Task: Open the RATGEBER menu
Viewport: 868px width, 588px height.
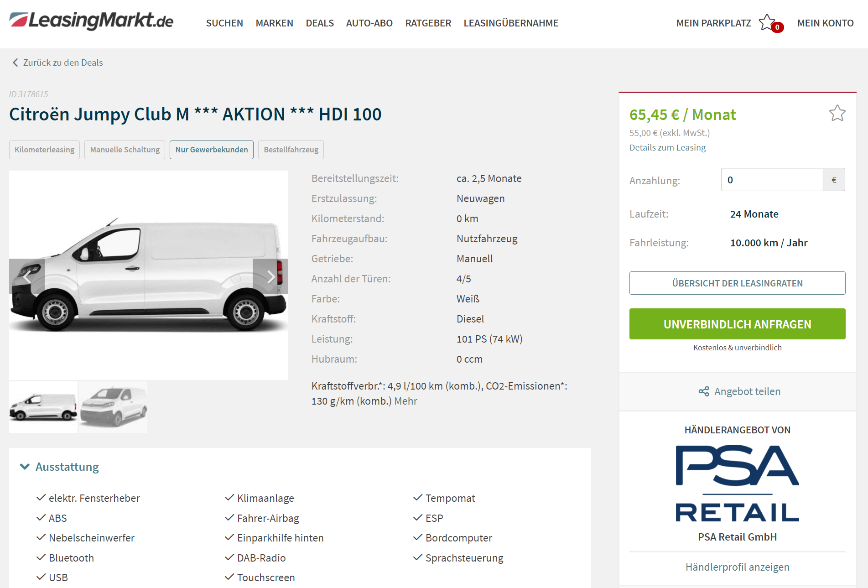Action: (428, 23)
